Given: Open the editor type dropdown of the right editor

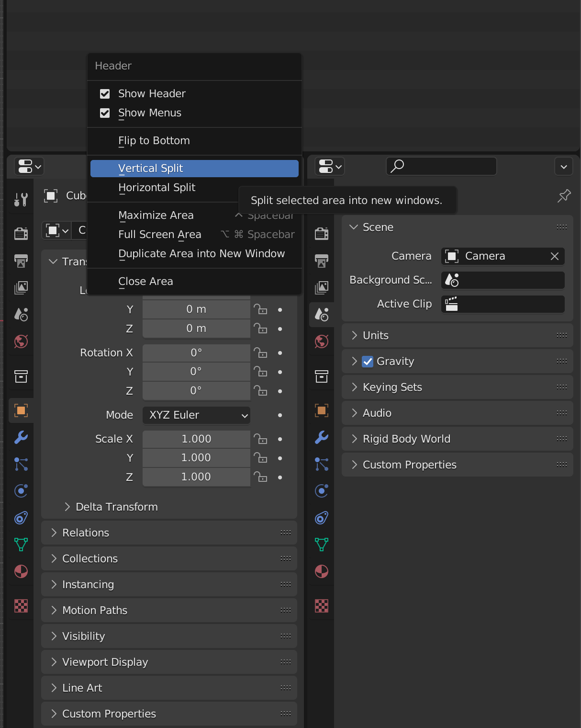Looking at the screenshot, I should coord(330,167).
